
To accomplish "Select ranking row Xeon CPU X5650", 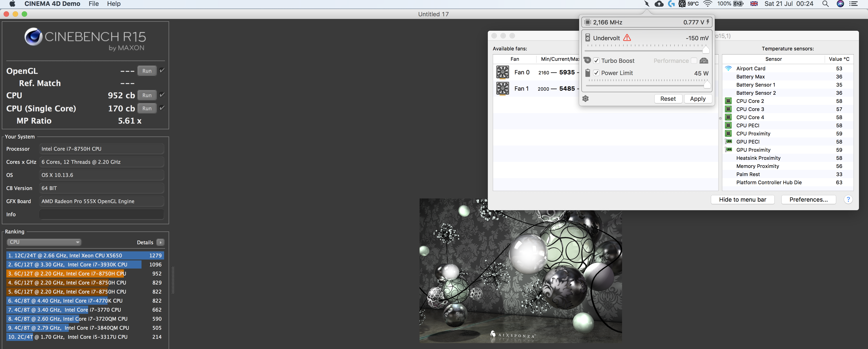I will click(85, 255).
